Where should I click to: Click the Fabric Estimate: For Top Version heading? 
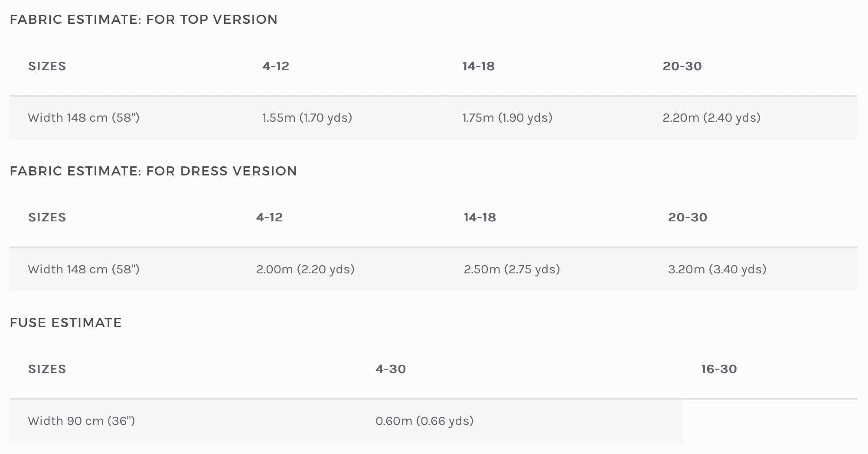144,19
